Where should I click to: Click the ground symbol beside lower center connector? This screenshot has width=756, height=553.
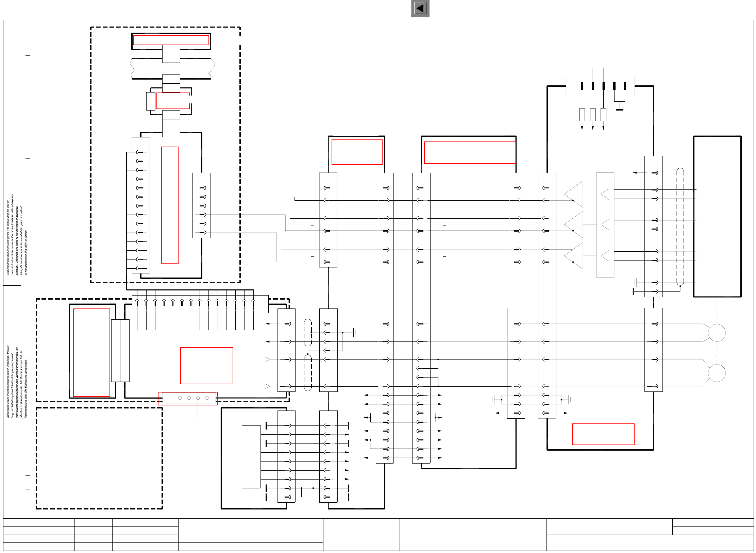(x=355, y=333)
